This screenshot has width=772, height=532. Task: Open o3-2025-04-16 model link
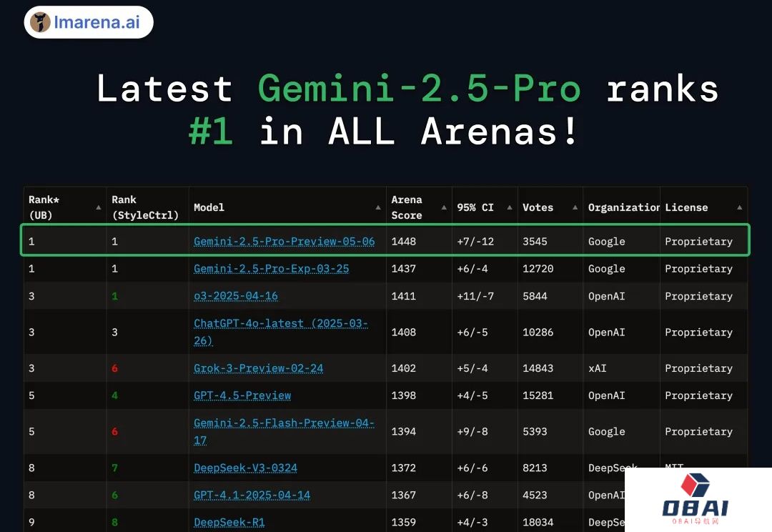[236, 296]
